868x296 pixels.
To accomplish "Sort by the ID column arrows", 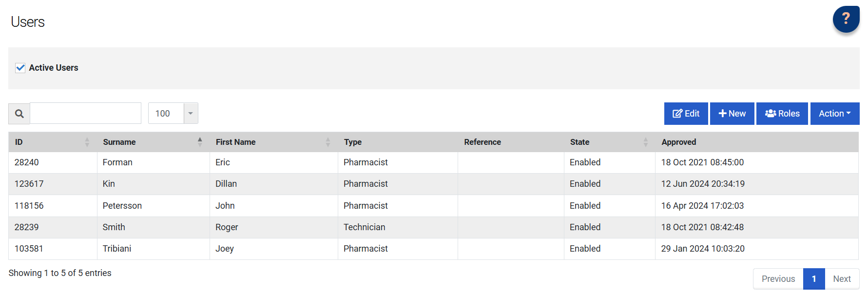I will pos(87,142).
